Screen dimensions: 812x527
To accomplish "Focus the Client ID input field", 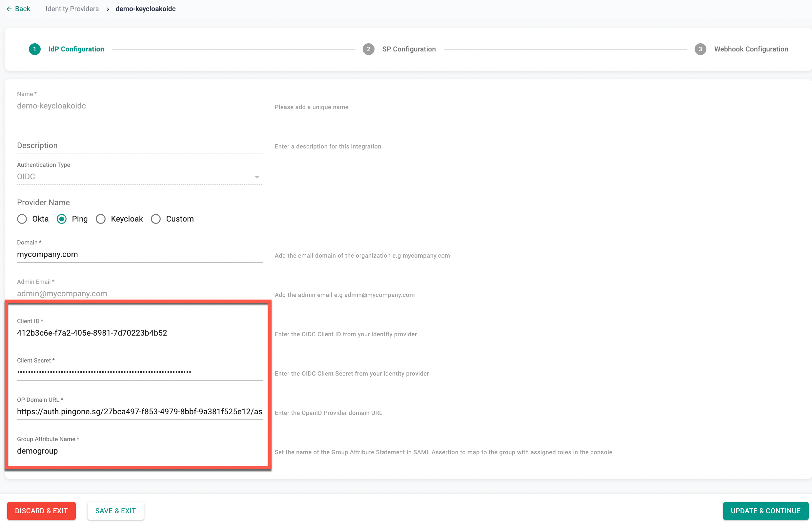I will coord(139,333).
